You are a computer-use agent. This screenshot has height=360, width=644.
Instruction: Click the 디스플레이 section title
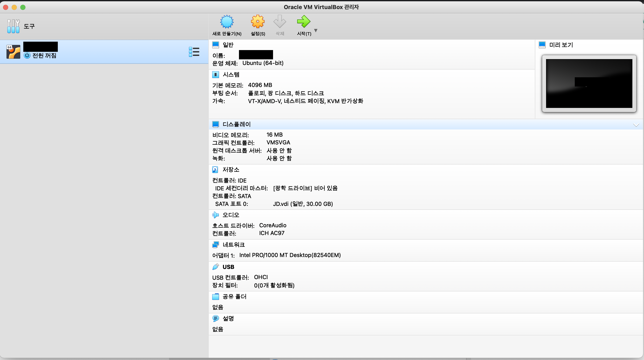coord(236,124)
